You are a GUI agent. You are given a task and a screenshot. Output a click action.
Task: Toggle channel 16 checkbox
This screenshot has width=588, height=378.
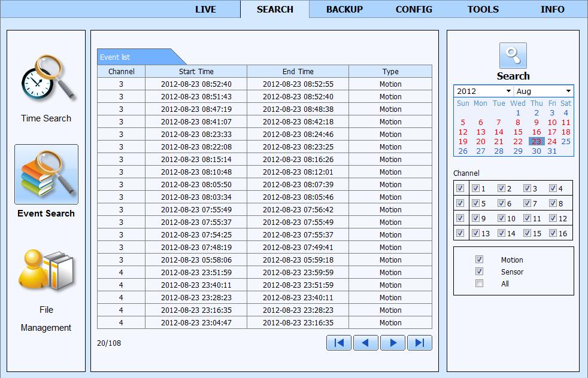point(553,233)
